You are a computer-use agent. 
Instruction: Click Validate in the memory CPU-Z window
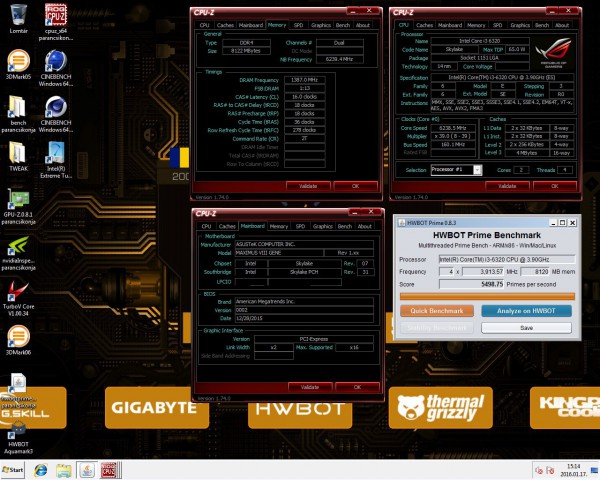tap(308, 186)
